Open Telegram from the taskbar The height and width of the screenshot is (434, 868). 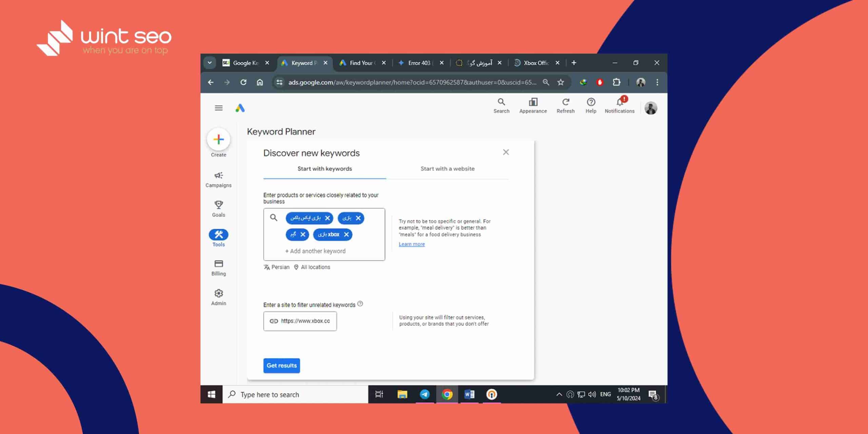coord(425,395)
